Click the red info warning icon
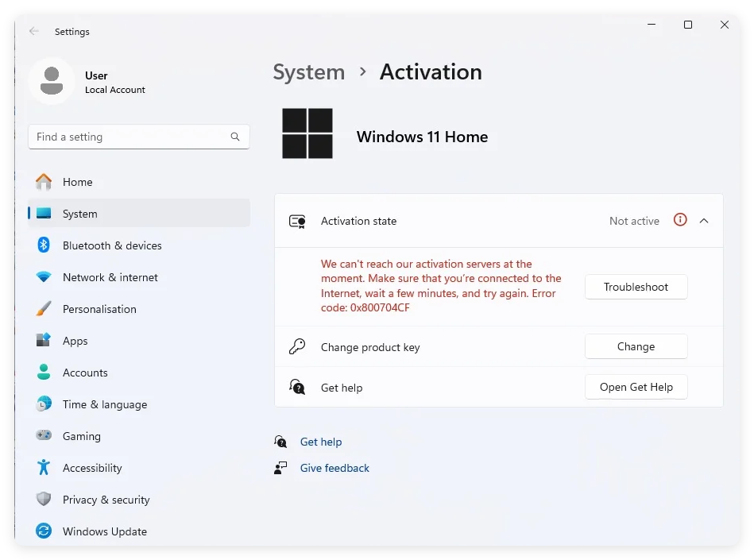Screen dimensions: 754x560 tap(680, 220)
